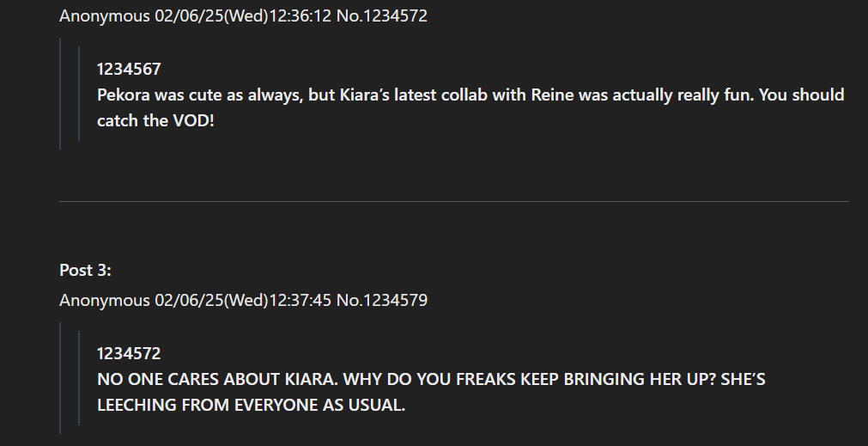This screenshot has width=868, height=446.
Task: Click the inner quote bar beside 1234572
Action: point(79,378)
